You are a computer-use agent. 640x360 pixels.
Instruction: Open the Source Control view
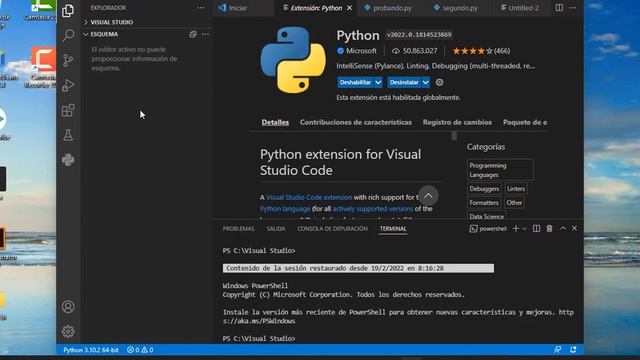(68, 60)
